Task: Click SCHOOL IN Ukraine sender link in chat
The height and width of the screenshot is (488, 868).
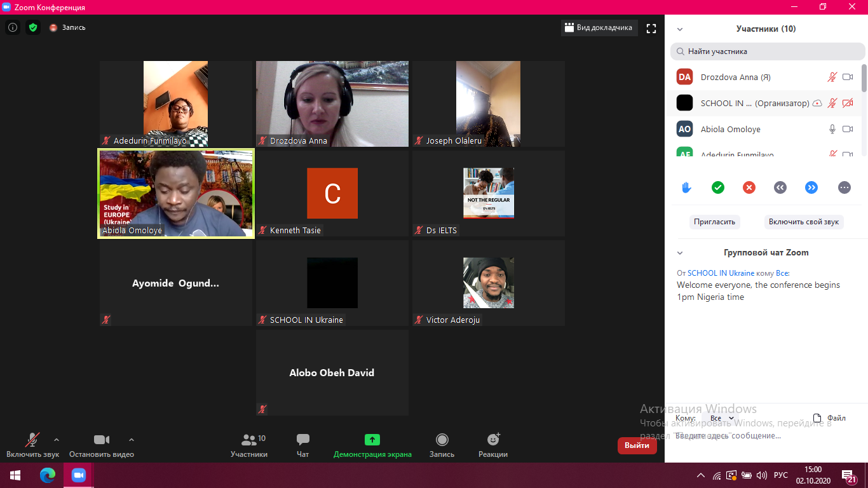Action: pos(721,273)
